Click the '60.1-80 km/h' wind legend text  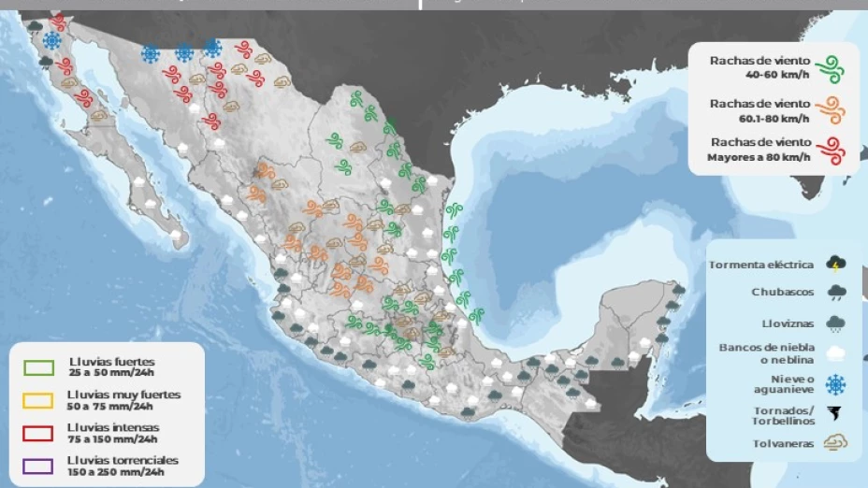click(774, 119)
